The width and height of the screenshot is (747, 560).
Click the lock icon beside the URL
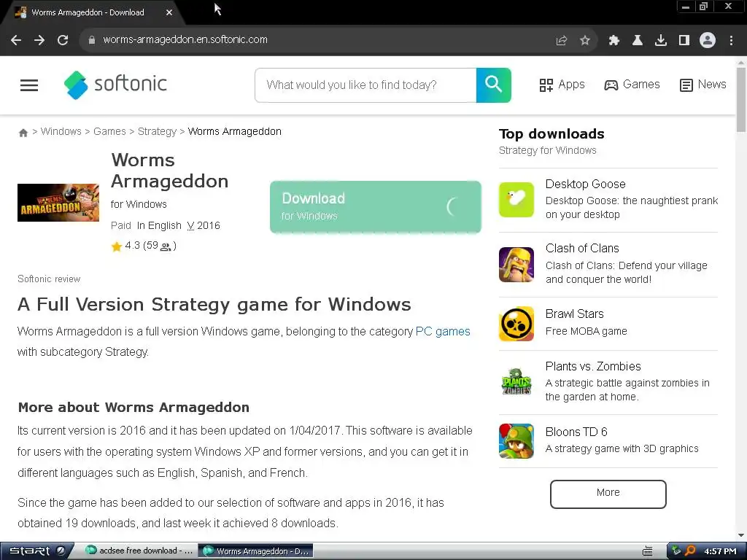pos(92,40)
